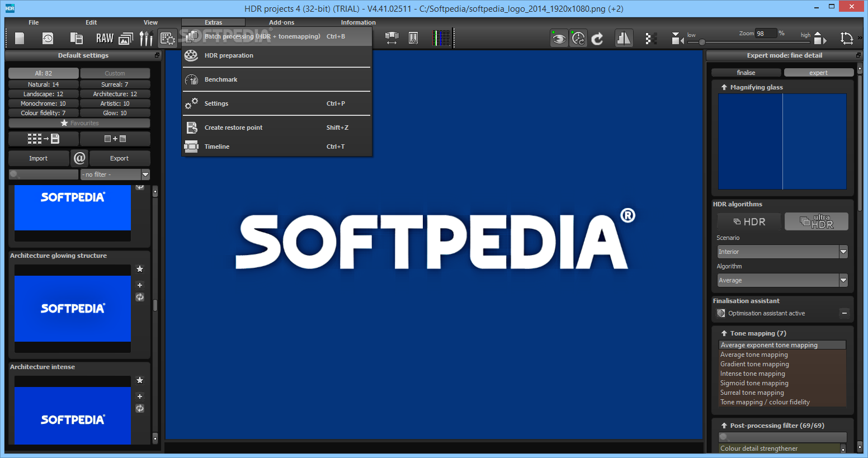Filter presets by Surreal: 7
Screen dimensions: 868x458
115,84
